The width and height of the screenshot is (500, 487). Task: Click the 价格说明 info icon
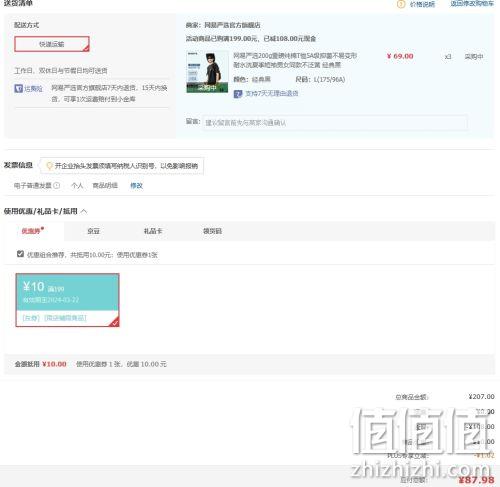[x=401, y=4]
